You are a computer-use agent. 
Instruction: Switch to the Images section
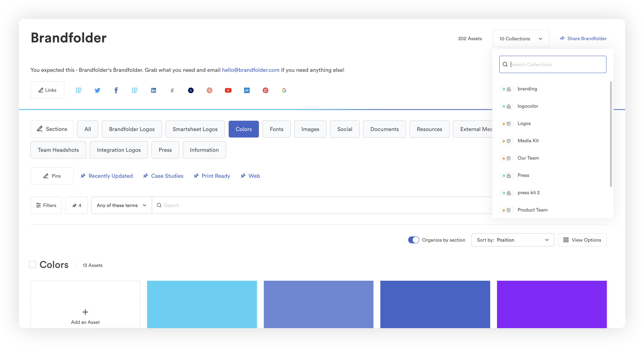(x=310, y=129)
